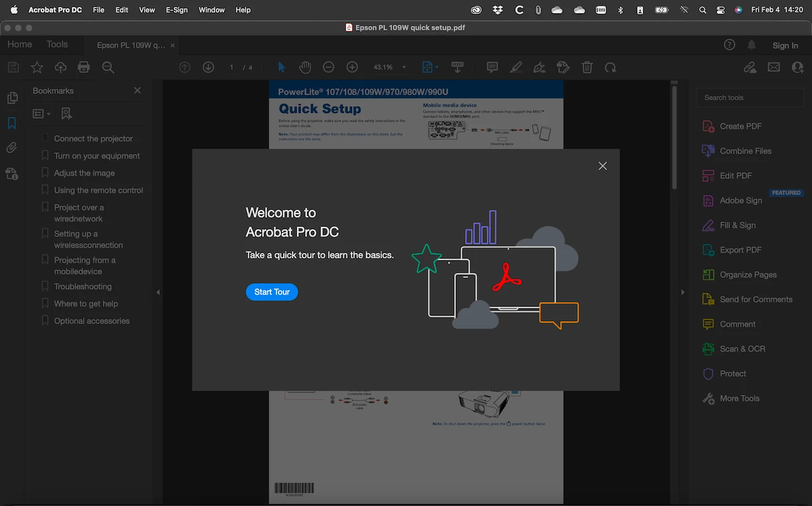The image size is (812, 506).
Task: Open Create PDF tool
Action: [740, 126]
